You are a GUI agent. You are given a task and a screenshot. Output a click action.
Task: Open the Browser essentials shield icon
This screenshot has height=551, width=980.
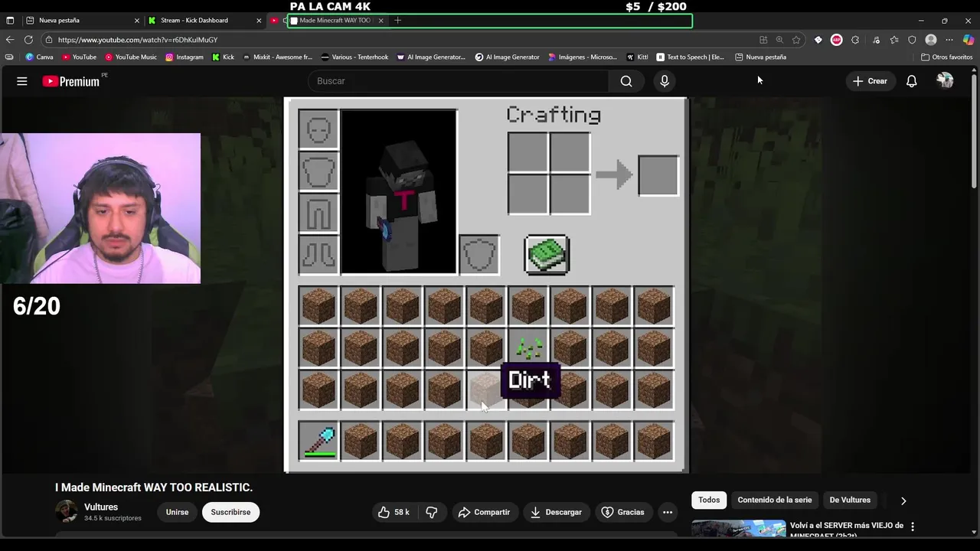[x=912, y=40]
